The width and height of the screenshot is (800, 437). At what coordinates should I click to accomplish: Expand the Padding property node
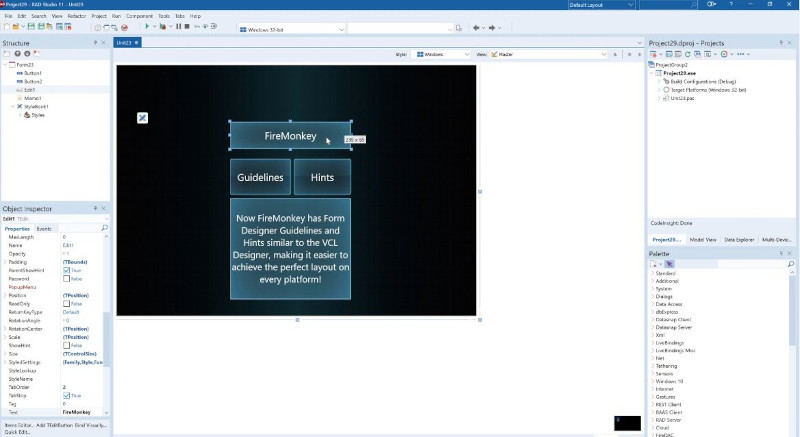pyautogui.click(x=5, y=262)
